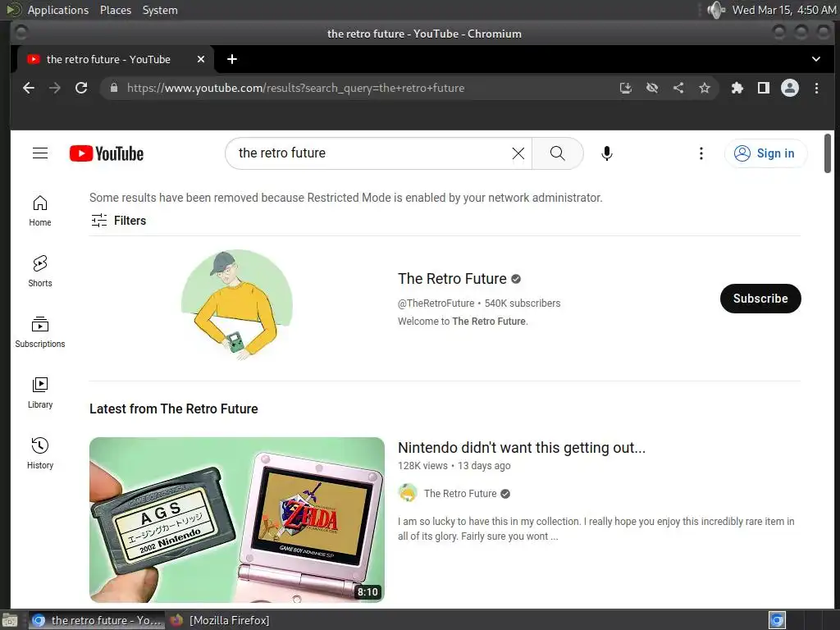Toggle the browser side panel
This screenshot has height=630, width=840.
click(x=764, y=88)
